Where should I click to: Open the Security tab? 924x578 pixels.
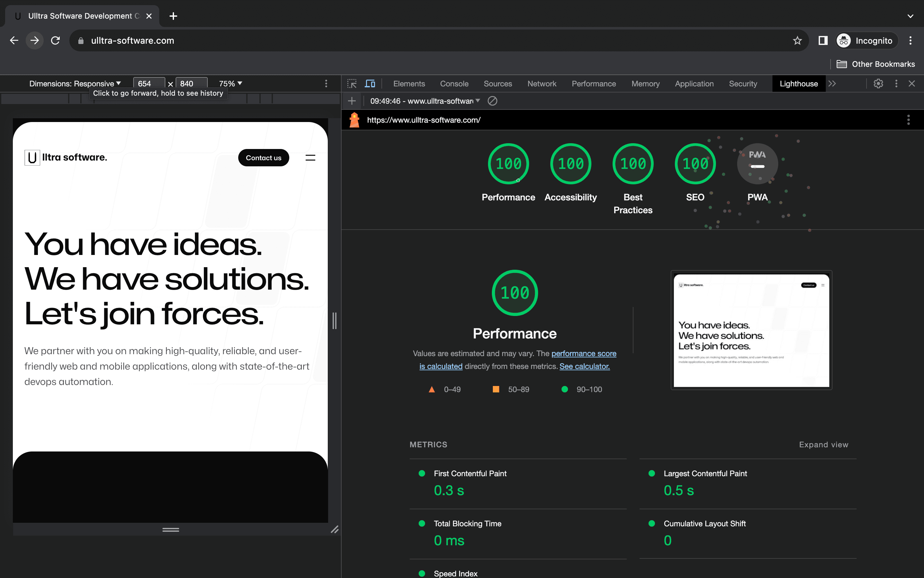743,84
